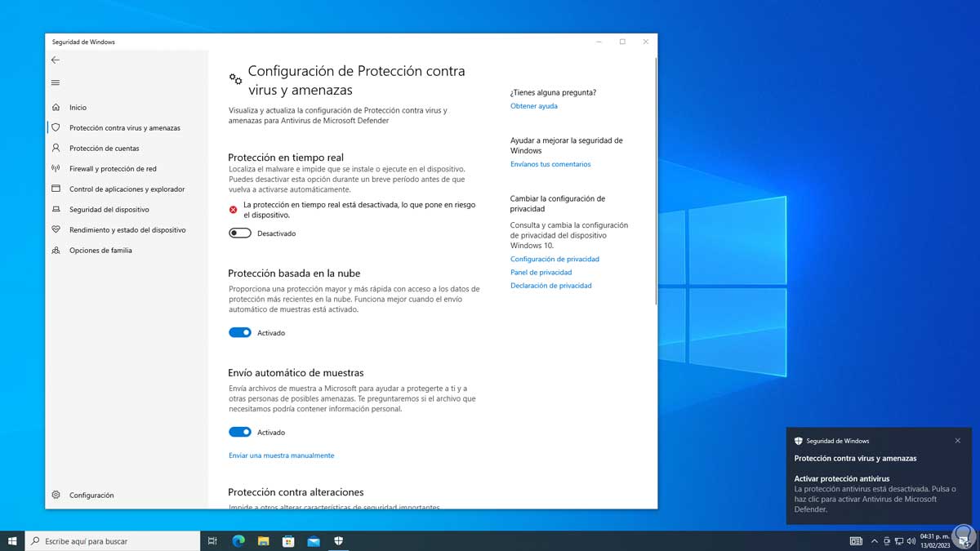This screenshot has width=980, height=551.
Task: Click the person icon for Protección de cuentas
Action: [56, 148]
